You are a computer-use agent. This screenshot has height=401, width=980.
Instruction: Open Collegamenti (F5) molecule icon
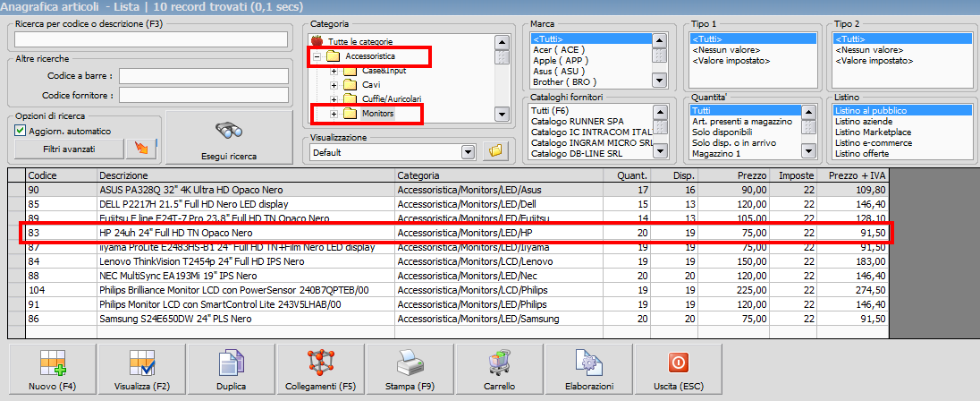pos(321,363)
